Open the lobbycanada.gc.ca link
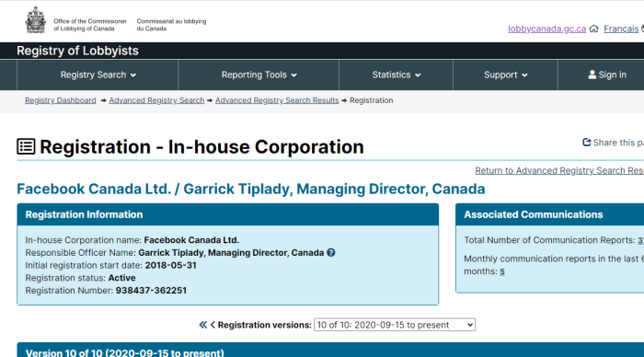This screenshot has width=644, height=357. point(546,29)
